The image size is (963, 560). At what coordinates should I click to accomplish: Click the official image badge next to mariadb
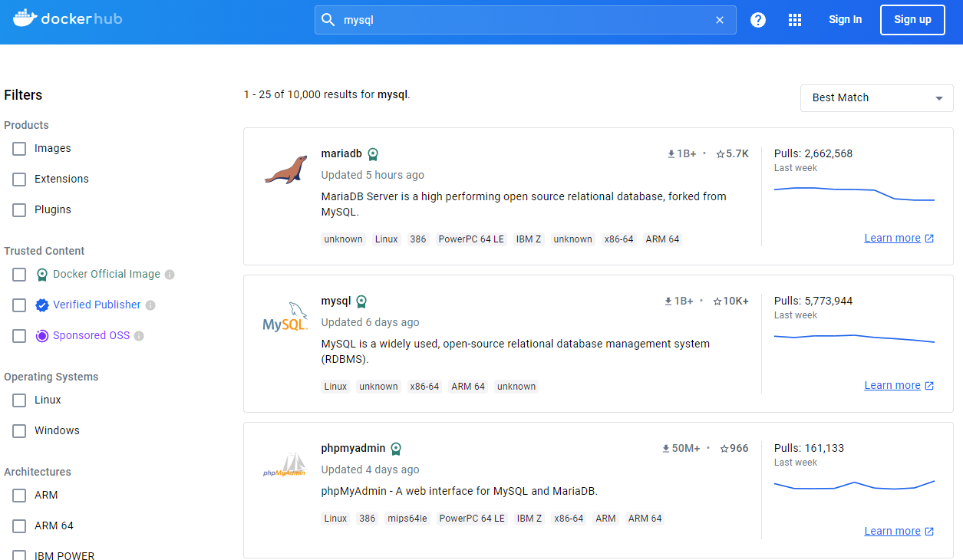click(373, 154)
